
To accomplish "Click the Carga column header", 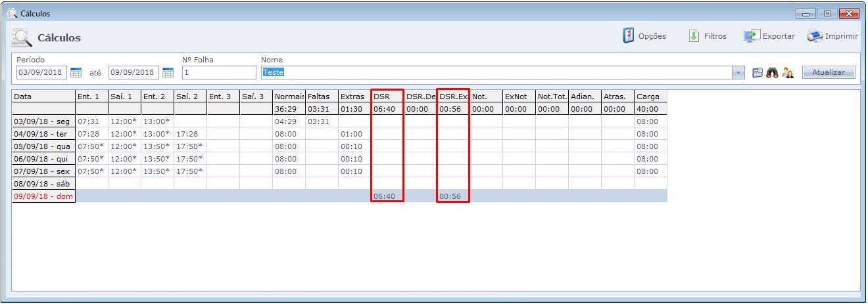I will tap(650, 97).
